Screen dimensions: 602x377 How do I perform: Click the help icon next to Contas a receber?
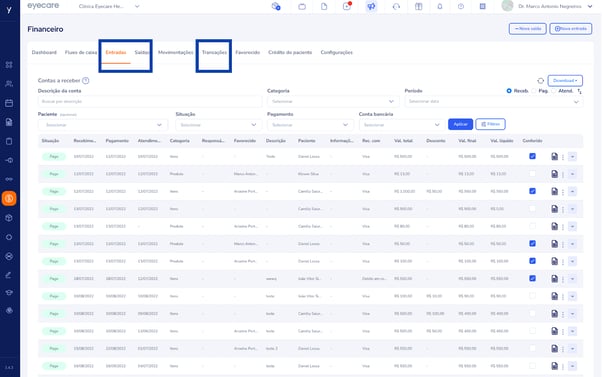coord(86,81)
